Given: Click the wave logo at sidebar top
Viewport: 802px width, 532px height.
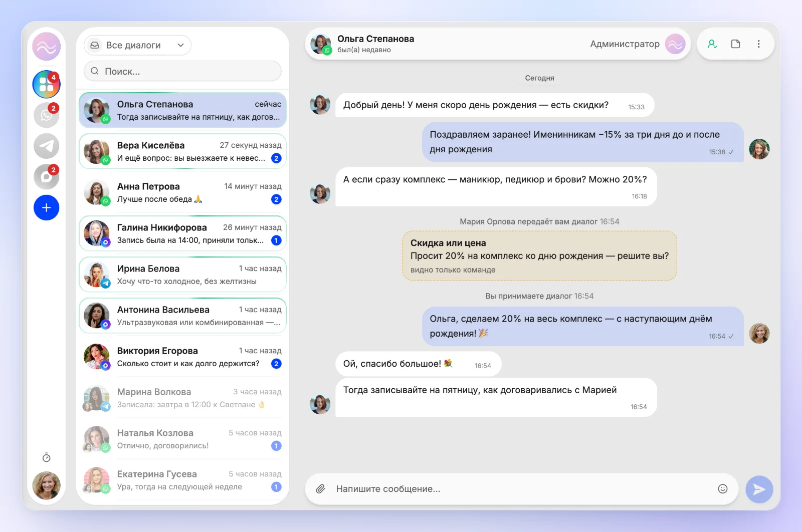Looking at the screenshot, I should [46, 47].
